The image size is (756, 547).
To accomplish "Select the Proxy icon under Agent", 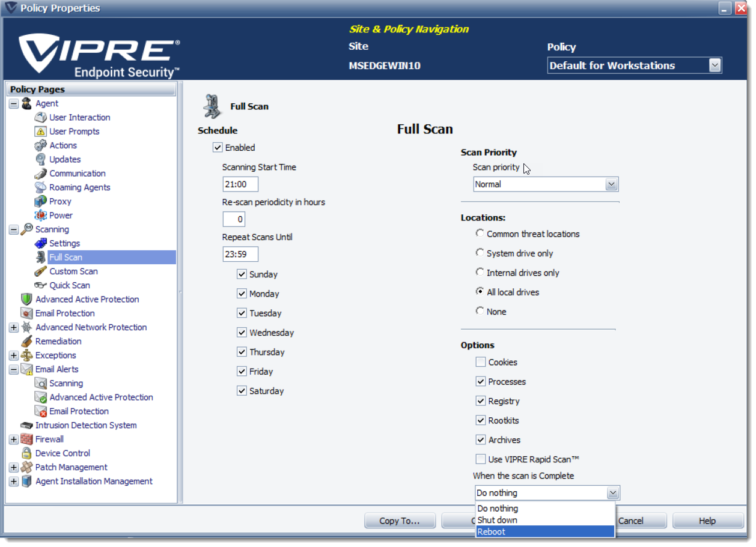I will pos(40,201).
